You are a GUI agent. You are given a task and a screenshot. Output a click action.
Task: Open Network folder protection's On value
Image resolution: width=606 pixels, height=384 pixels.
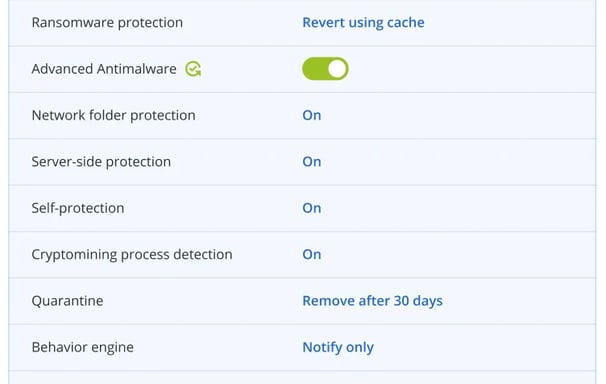[x=312, y=115]
